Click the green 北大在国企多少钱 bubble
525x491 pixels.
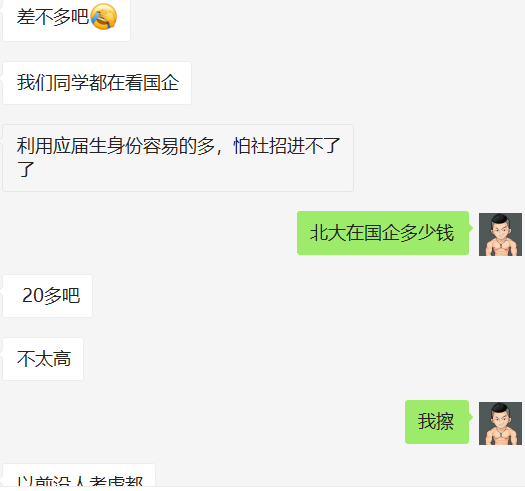pos(383,233)
